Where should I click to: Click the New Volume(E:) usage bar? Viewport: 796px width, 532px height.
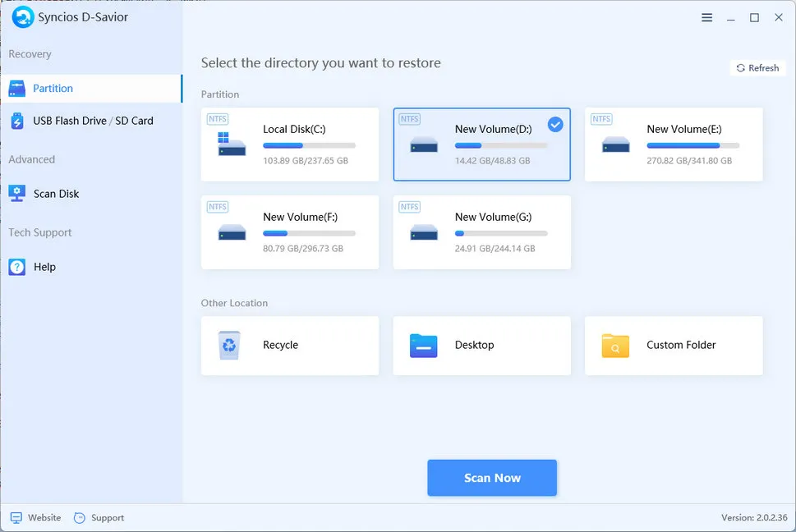point(692,146)
